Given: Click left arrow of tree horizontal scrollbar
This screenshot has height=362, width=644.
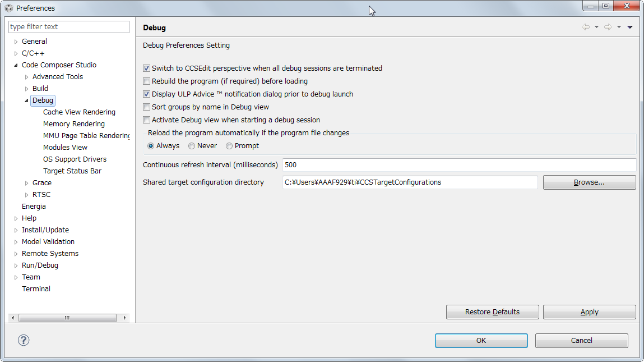Looking at the screenshot, I should pyautogui.click(x=13, y=318).
